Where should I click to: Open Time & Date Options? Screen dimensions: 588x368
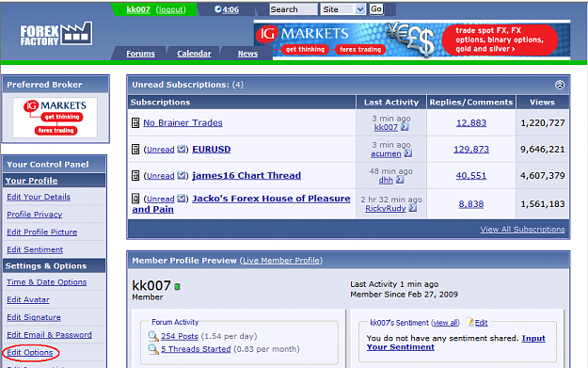click(46, 282)
